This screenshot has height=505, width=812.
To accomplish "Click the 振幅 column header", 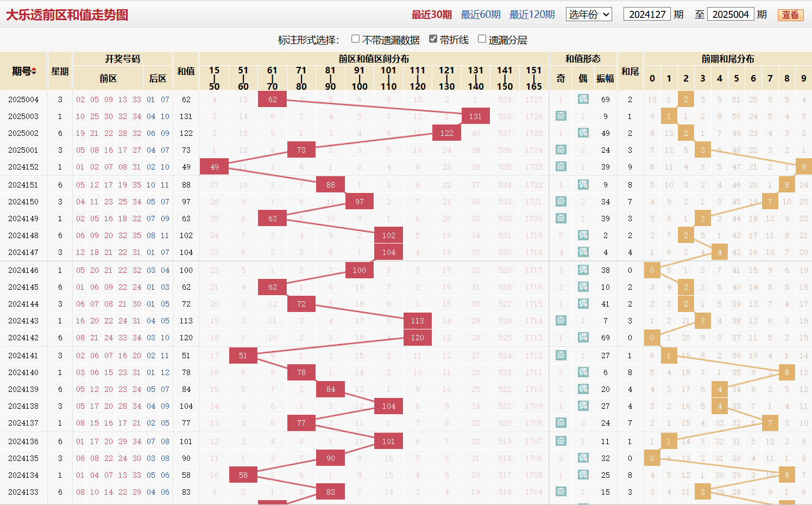I will click(605, 78).
